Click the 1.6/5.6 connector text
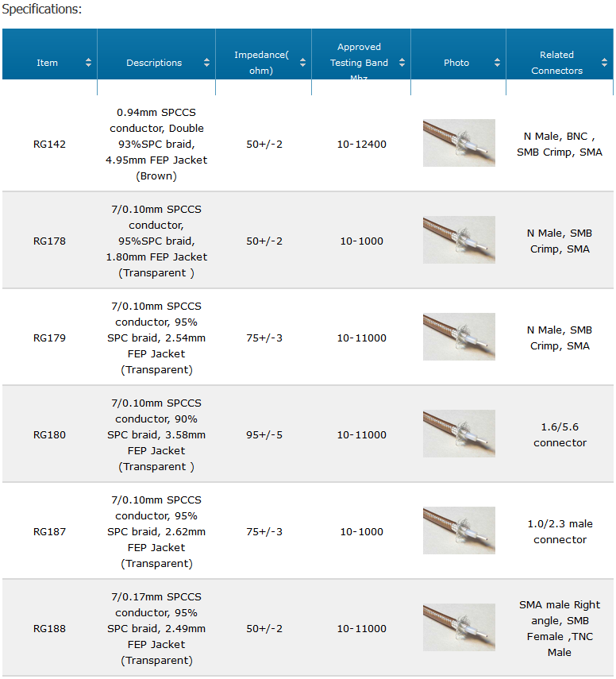616x679 pixels. [560, 434]
